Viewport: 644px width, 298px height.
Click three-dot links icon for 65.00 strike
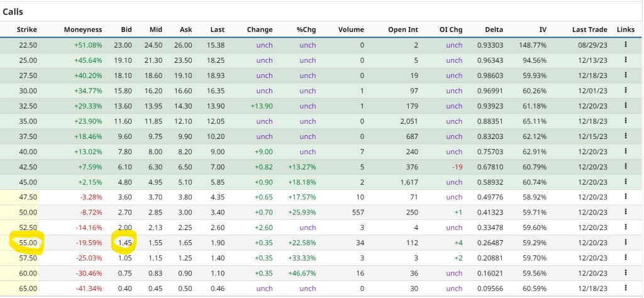tap(625, 288)
